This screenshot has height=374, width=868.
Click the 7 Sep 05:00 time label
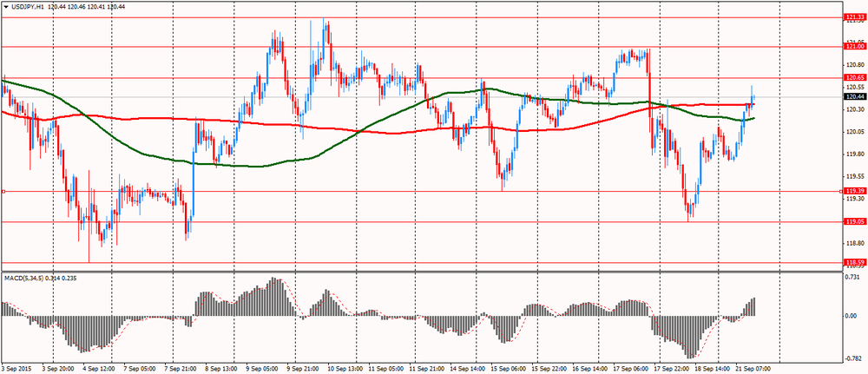[x=138, y=369]
